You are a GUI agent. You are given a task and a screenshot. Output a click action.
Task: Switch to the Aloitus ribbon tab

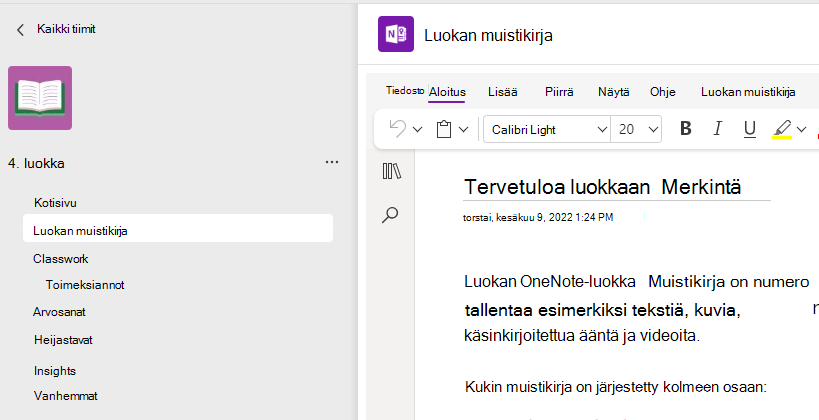pos(447,92)
